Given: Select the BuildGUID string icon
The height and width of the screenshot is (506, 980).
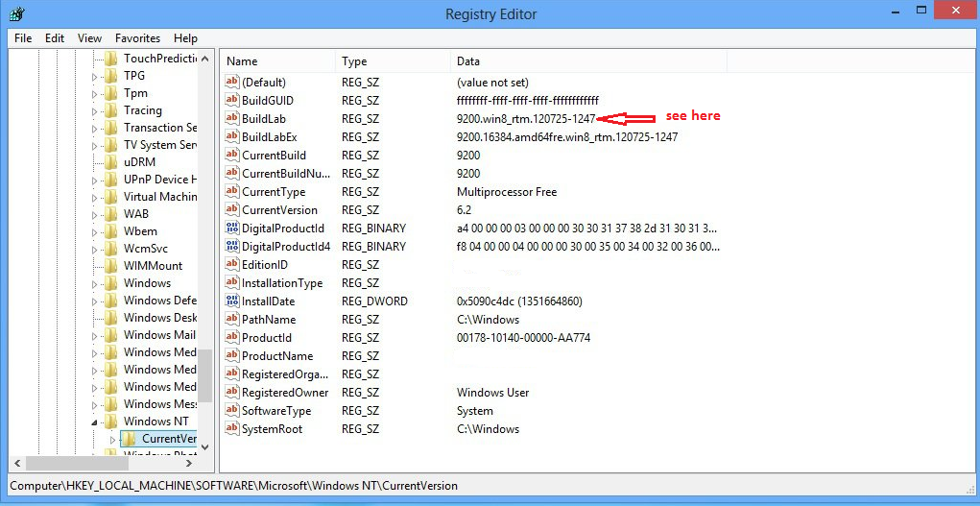Looking at the screenshot, I should tap(232, 100).
